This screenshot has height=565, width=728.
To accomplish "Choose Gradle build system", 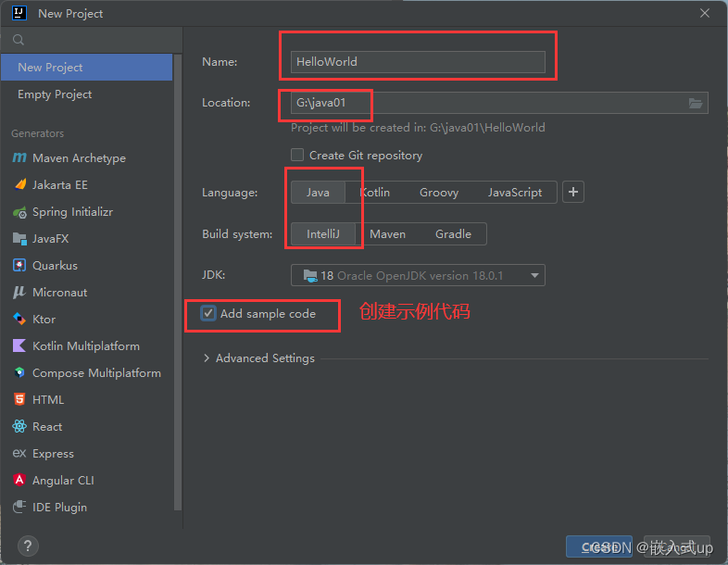I will coord(453,234).
